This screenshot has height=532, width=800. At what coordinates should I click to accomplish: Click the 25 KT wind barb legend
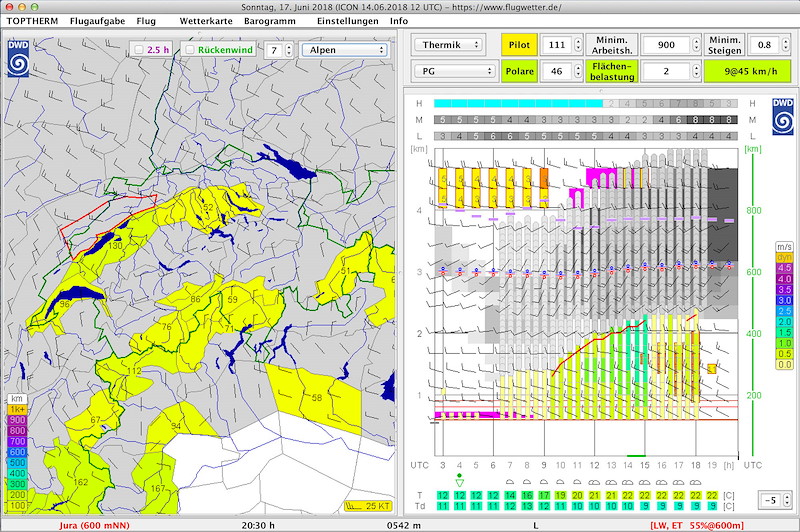click(368, 506)
